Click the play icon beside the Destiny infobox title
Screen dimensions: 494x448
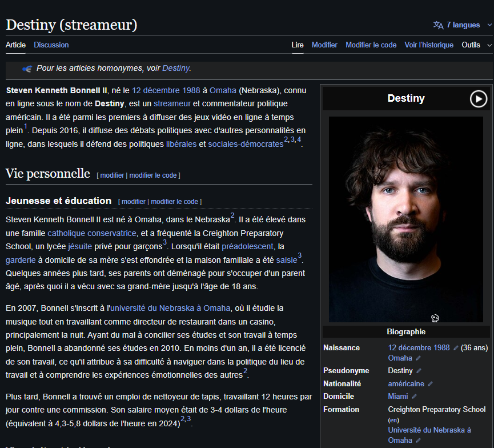coord(478,99)
